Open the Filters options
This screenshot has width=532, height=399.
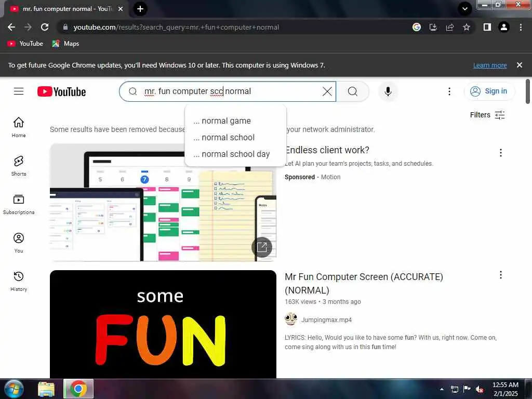487,115
